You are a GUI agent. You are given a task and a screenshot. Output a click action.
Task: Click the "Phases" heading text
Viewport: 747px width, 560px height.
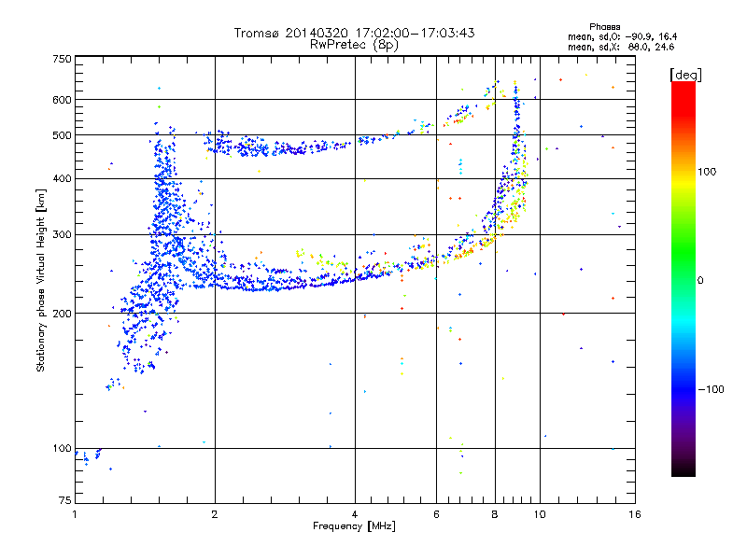[x=604, y=27]
